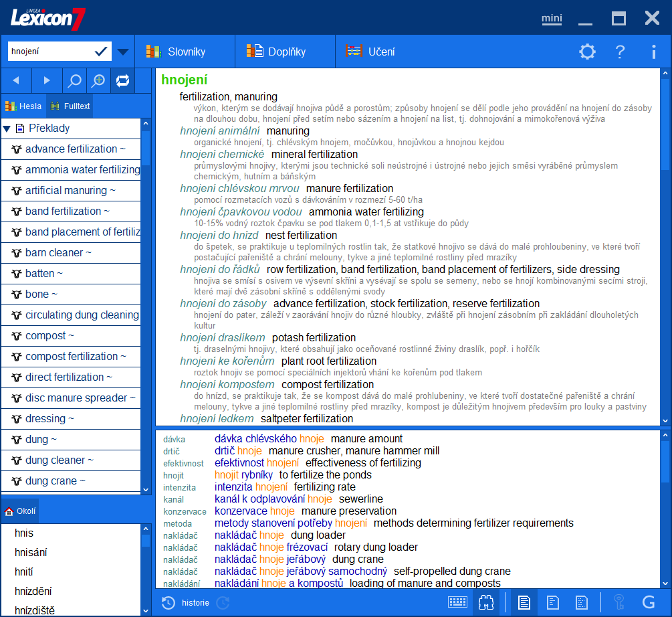Click the Google G icon
This screenshot has width=672, height=617.
pos(649,602)
